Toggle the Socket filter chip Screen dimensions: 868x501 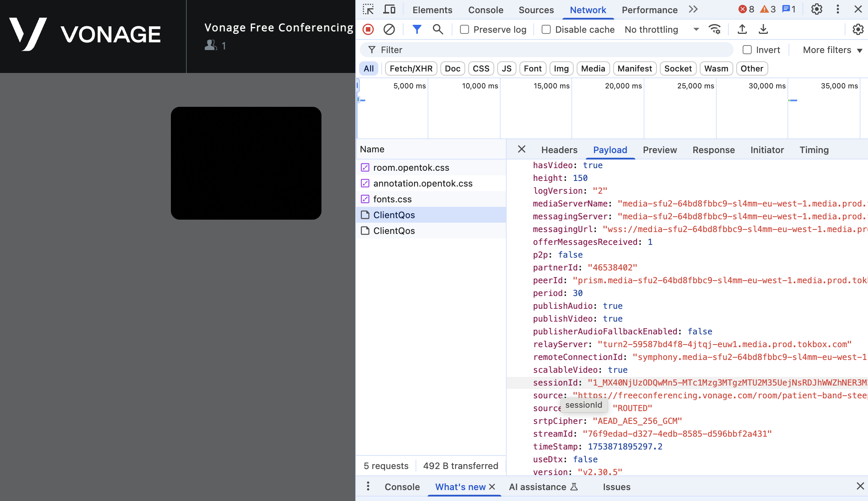[678, 68]
